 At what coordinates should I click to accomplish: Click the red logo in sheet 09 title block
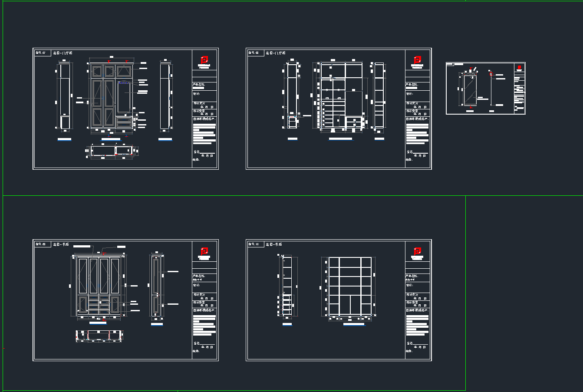pyautogui.click(x=204, y=251)
